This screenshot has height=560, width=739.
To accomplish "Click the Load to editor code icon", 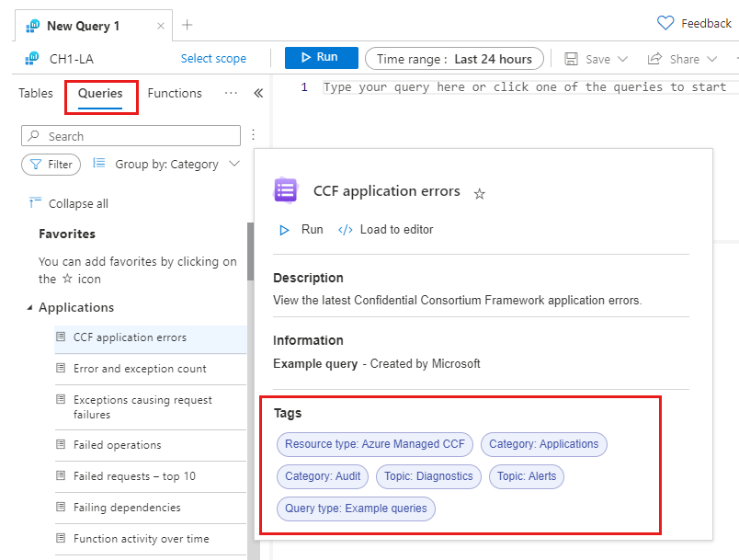I will click(x=346, y=229).
